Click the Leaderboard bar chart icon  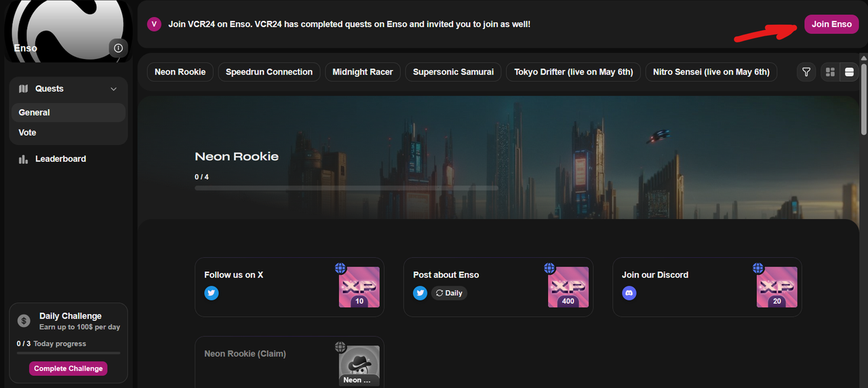point(24,159)
